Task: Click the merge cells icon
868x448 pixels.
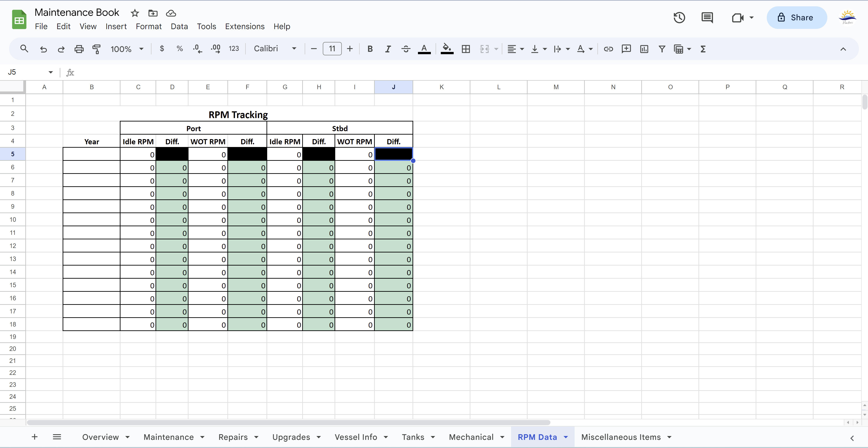Action: pos(484,49)
